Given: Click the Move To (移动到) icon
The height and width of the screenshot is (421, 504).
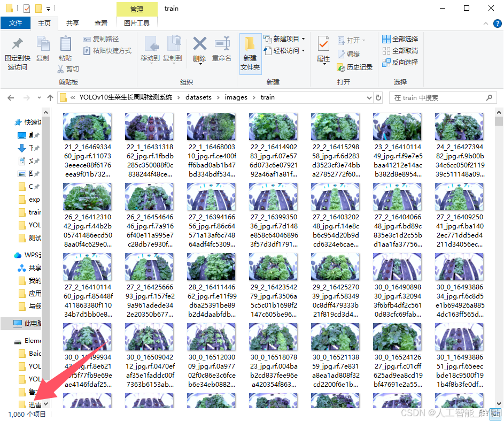Looking at the screenshot, I should 151,44.
